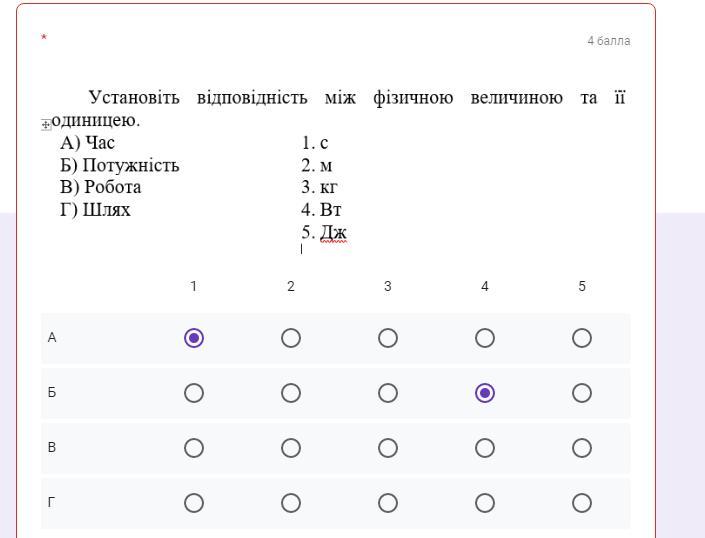705x538 pixels.
Task: Select option 4 for row Б
Action: point(485,393)
